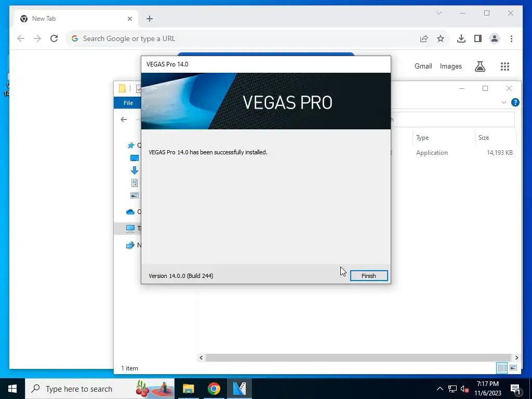532x399 pixels.
Task: Open Google Labs flask icon
Action: (x=480, y=66)
